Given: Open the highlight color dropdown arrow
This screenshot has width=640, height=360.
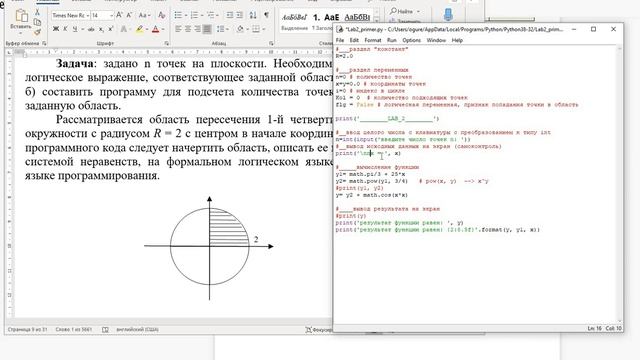Looking at the screenshot, I should pyautogui.click(x=147, y=29).
